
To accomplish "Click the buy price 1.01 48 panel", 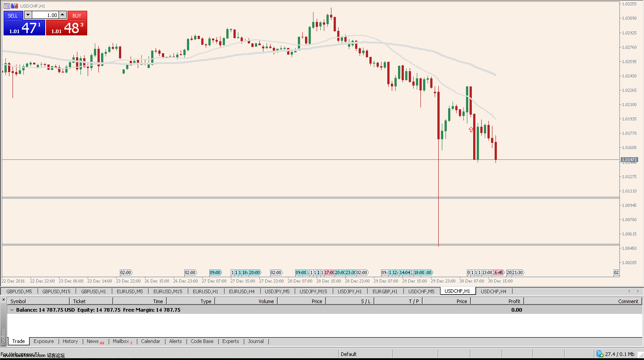I will coord(67,28).
